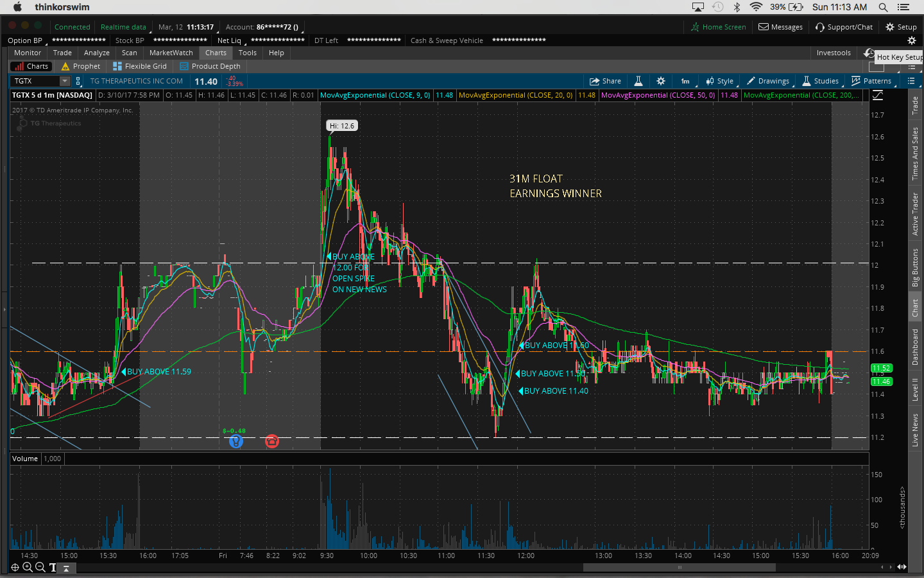This screenshot has height=578, width=924.
Task: Open the Flexible Grid sub-tab
Action: tap(140, 66)
